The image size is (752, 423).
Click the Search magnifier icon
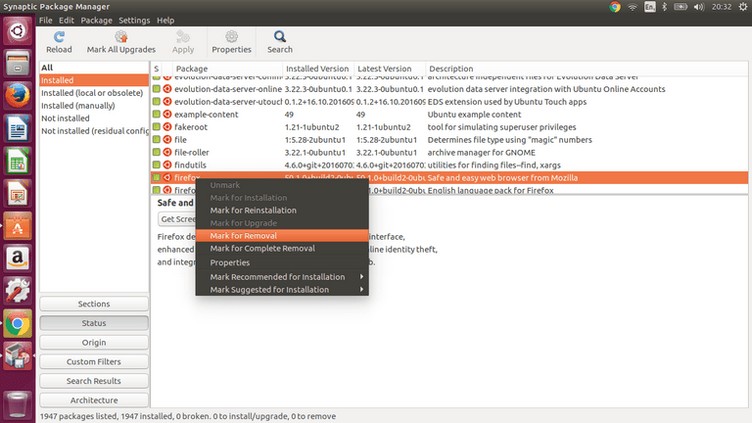coord(280,36)
